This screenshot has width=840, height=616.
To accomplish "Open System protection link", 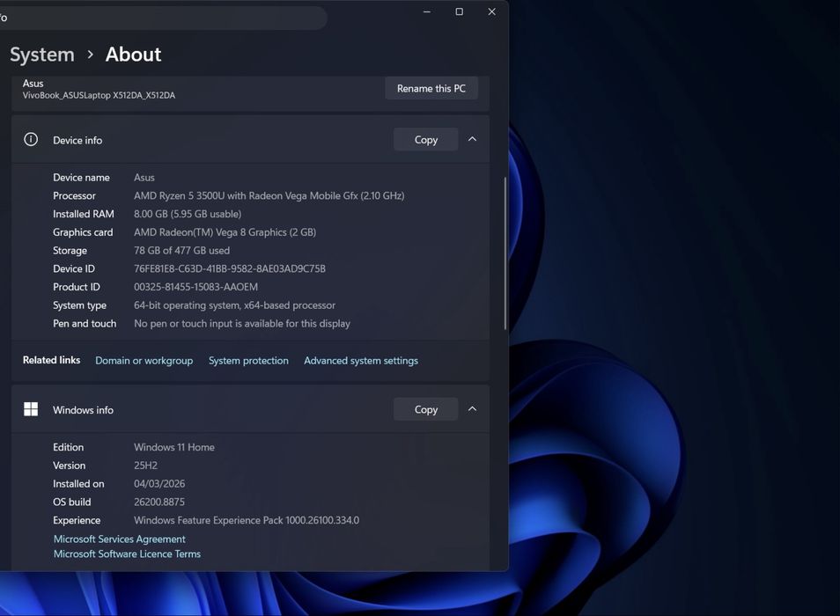I will tap(248, 361).
